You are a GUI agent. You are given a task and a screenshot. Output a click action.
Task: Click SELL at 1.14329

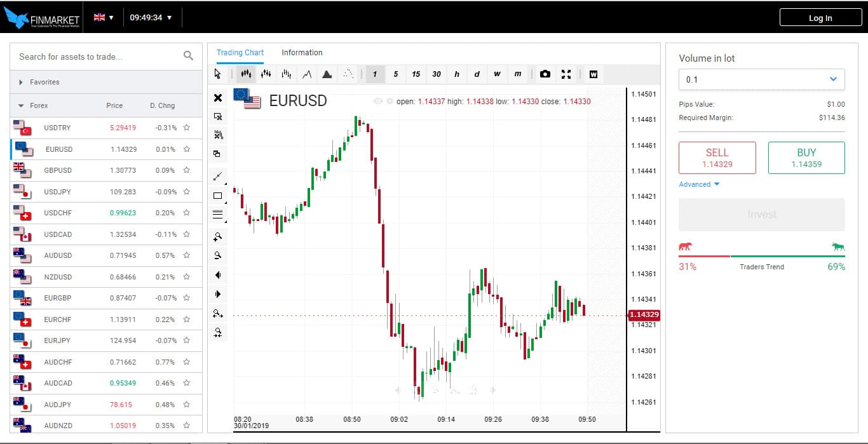click(x=717, y=158)
